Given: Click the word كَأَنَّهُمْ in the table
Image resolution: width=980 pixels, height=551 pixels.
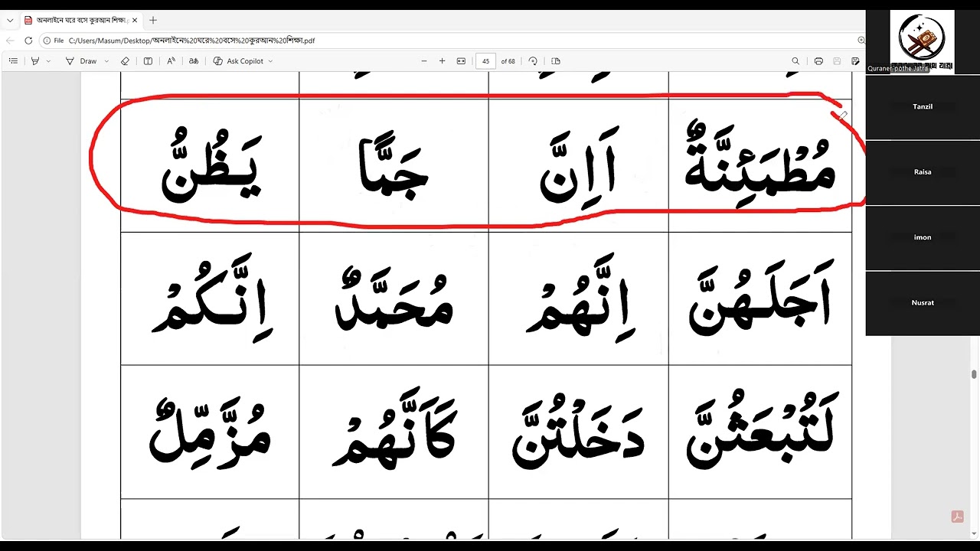Looking at the screenshot, I should [x=394, y=429].
